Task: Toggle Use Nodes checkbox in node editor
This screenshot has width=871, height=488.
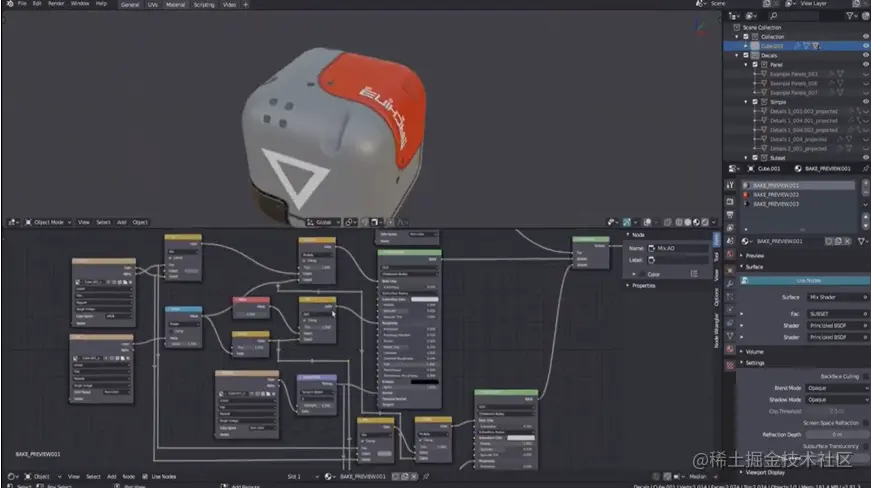Action: click(145, 476)
